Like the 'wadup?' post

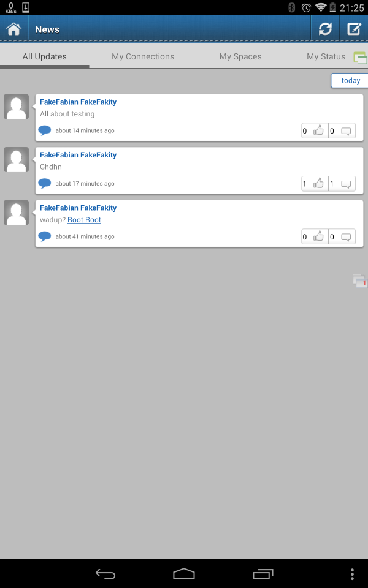pos(315,236)
